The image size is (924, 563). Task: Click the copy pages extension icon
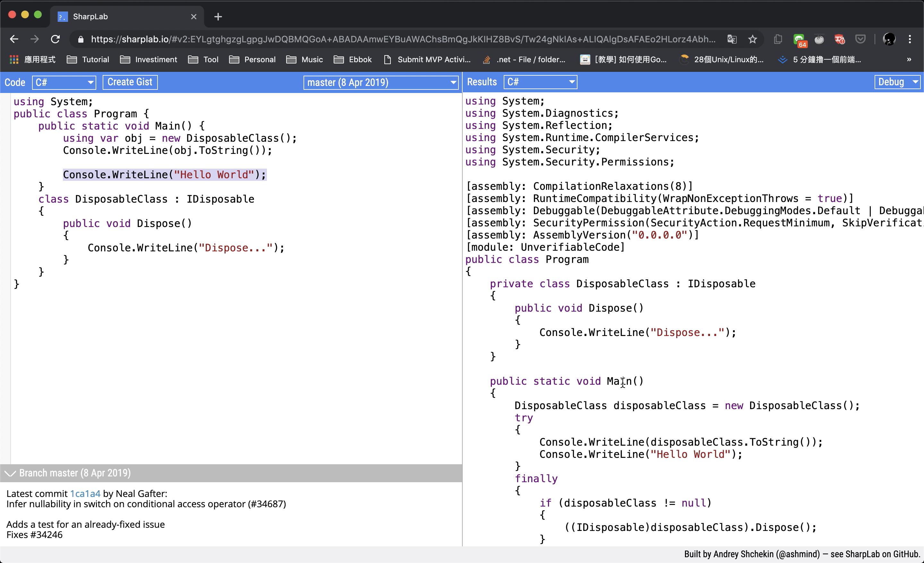tap(778, 39)
